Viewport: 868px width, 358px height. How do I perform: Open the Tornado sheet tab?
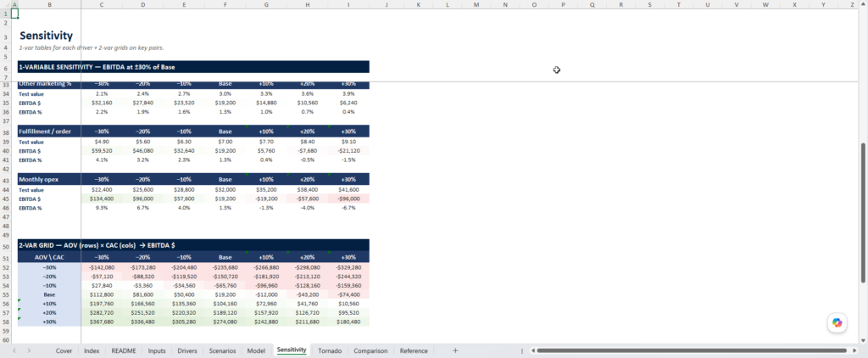coord(330,351)
